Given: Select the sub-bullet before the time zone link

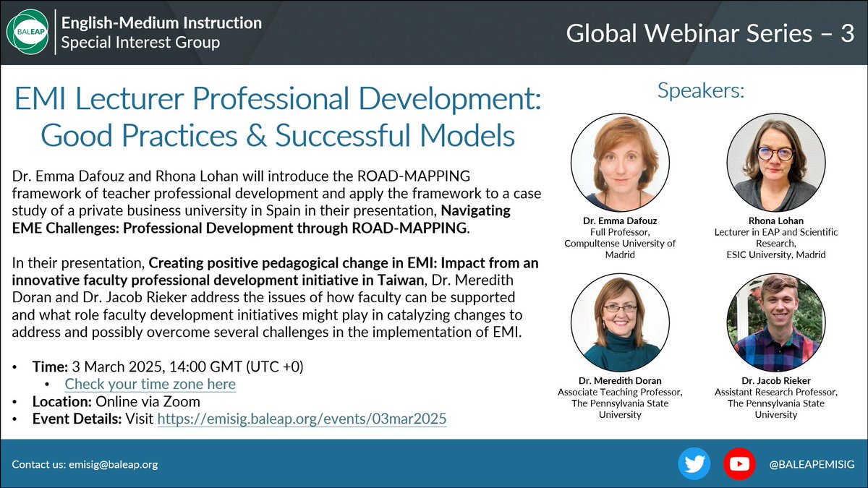Looking at the screenshot, I should point(49,384).
